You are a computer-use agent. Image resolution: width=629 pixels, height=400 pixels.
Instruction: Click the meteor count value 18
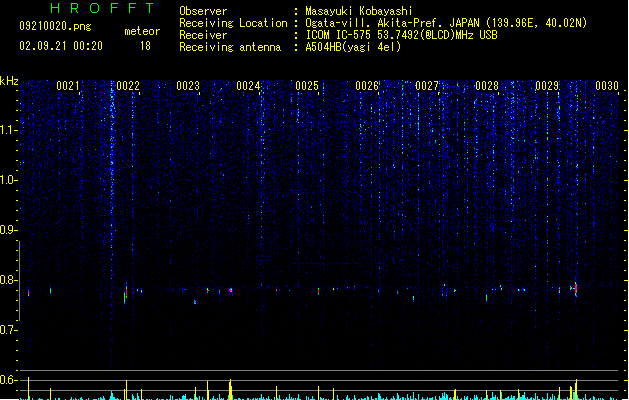pos(145,46)
